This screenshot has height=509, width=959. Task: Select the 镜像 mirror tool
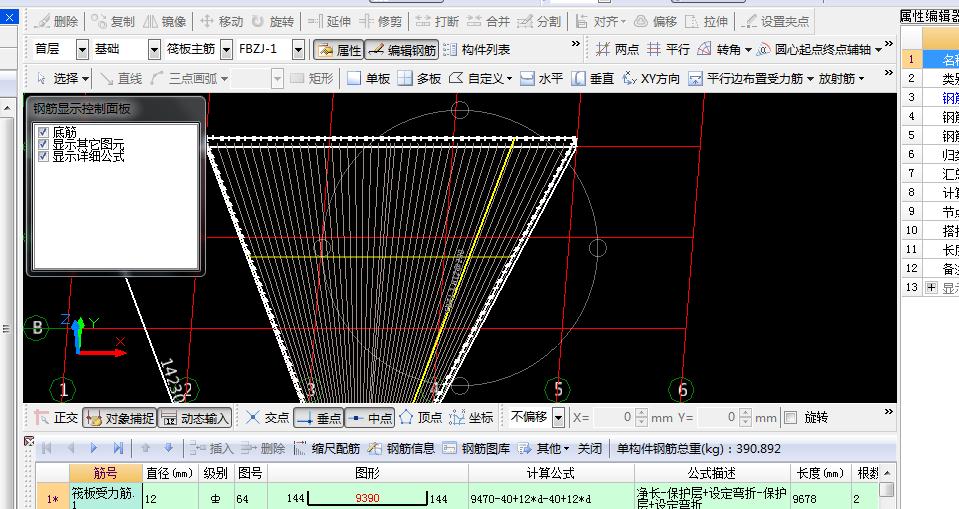pos(165,21)
